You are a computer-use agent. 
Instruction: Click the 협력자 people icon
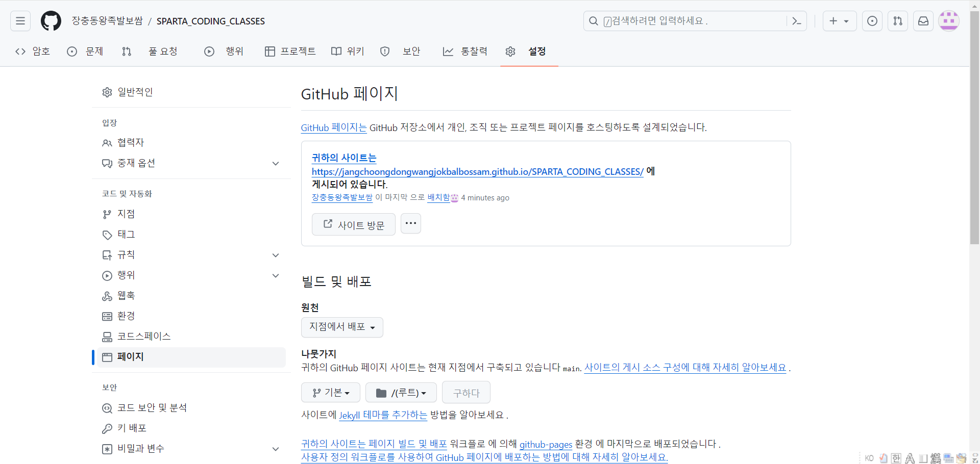(107, 143)
